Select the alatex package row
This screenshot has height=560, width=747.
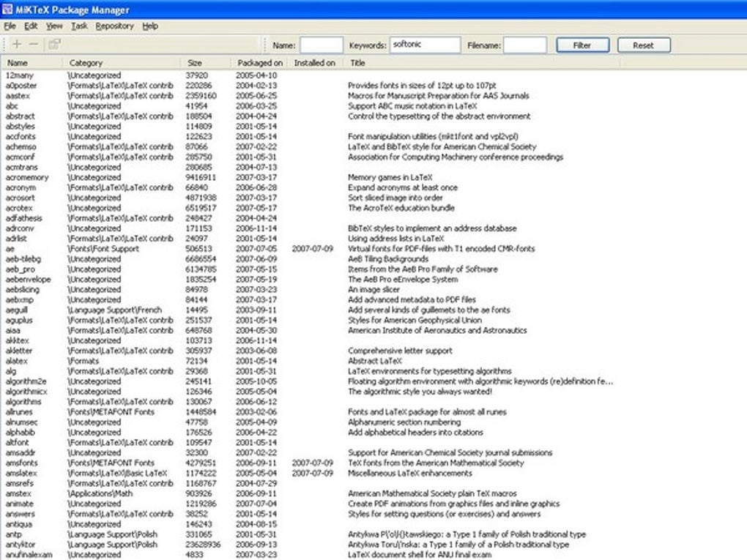tap(310, 361)
